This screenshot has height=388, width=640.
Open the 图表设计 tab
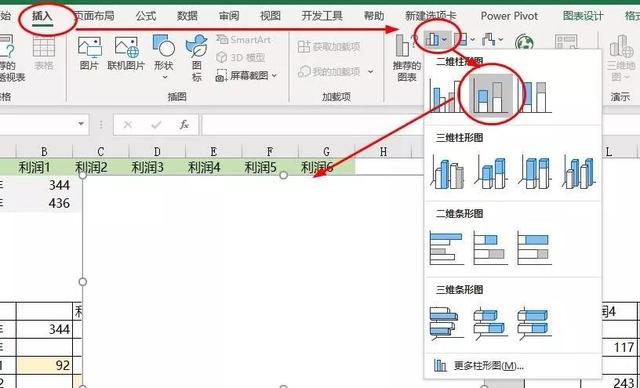point(583,16)
